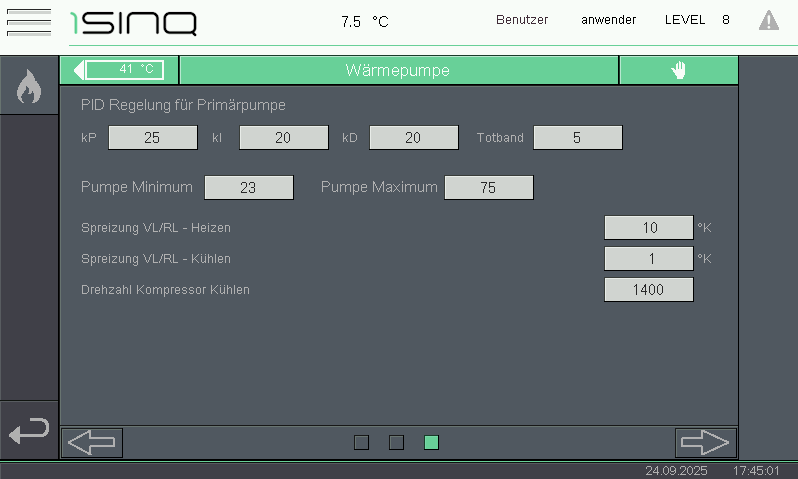Select the first page indicator square
The width and height of the screenshot is (798, 479).
pos(362,442)
